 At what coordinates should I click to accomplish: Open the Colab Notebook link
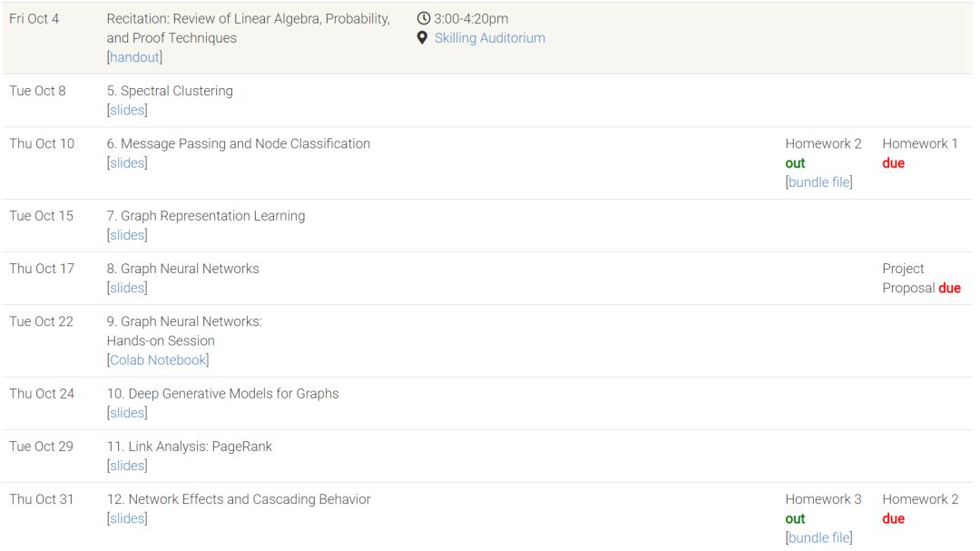click(158, 360)
